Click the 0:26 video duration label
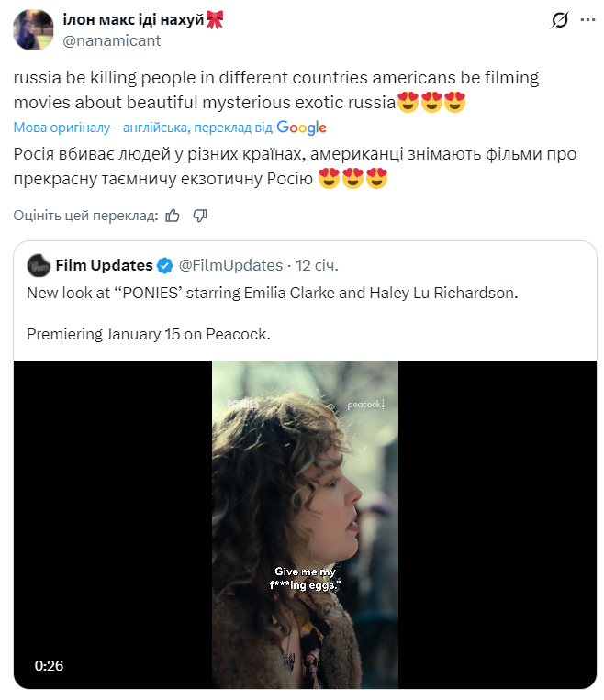The width and height of the screenshot is (604, 700). pos(49,665)
